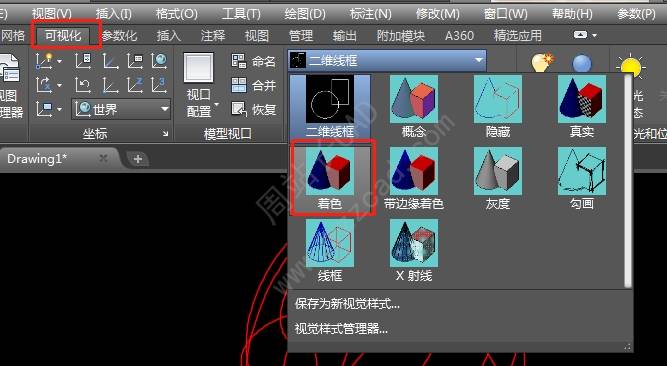Select the 线框 wireframe visual style
The width and height of the screenshot is (667, 366).
(x=330, y=251)
